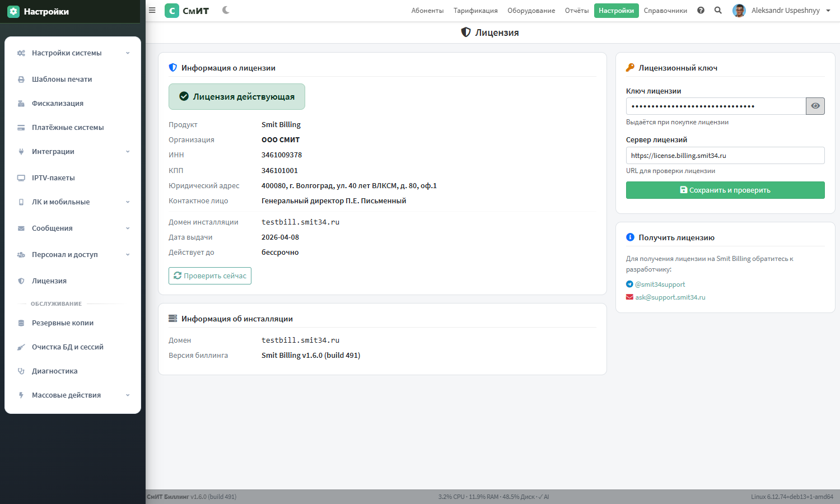Click the Сообщения envelope icon
Viewport: 840px width, 504px height.
point(21,228)
